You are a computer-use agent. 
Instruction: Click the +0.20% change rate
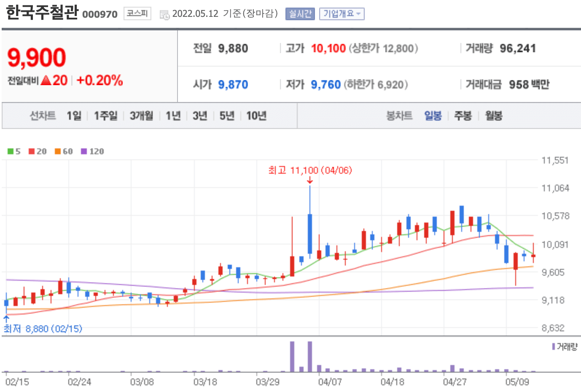coord(100,80)
